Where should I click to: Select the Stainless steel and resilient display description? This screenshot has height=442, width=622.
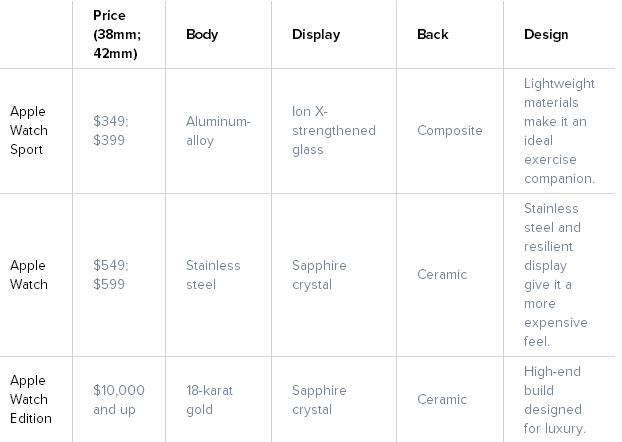(x=555, y=275)
